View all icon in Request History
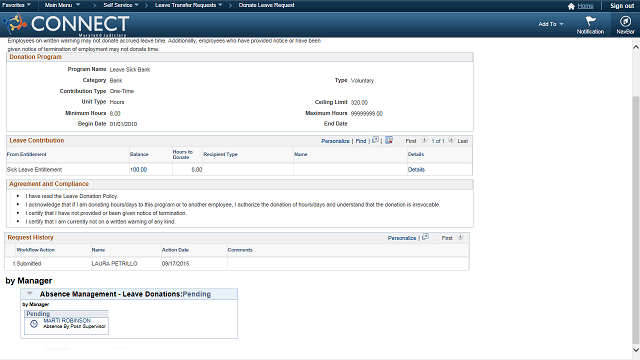 click(425, 237)
